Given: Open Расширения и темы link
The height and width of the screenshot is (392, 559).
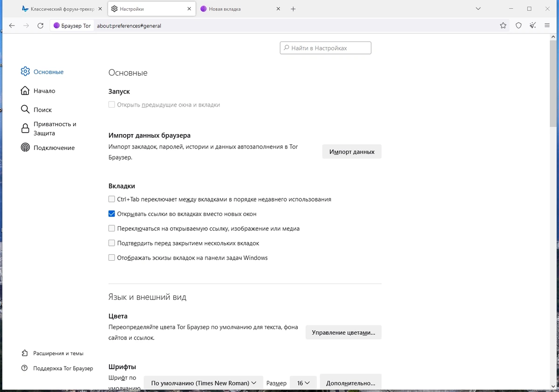Looking at the screenshot, I should (52, 353).
